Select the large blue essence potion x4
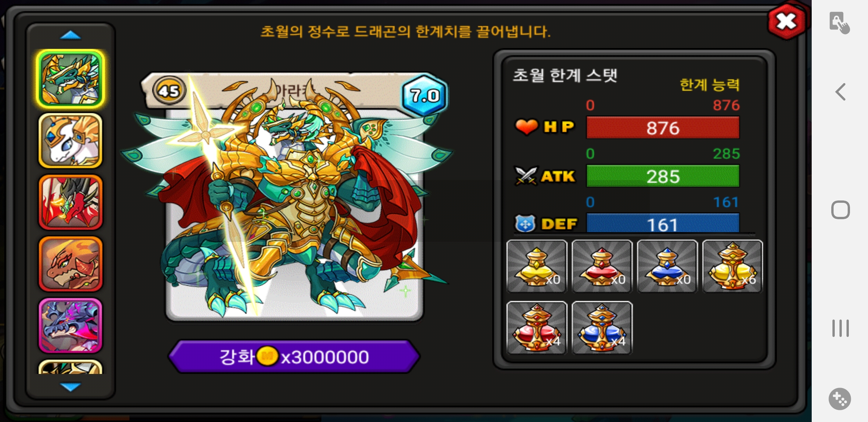Image resolution: width=868 pixels, height=422 pixels. [602, 328]
